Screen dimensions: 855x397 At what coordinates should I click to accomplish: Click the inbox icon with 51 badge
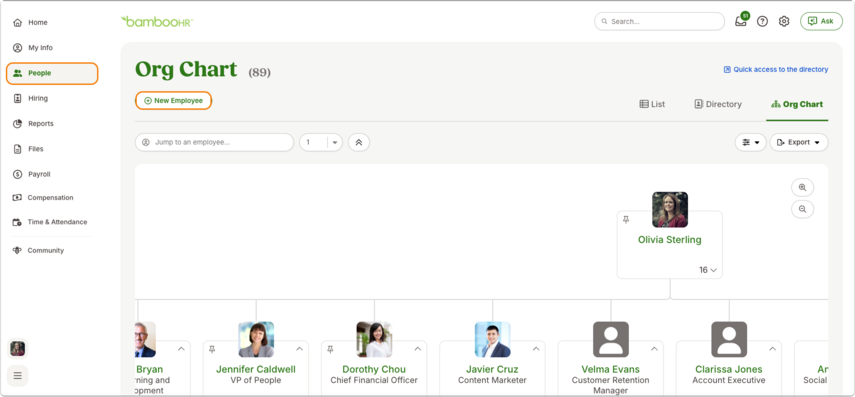[740, 22]
